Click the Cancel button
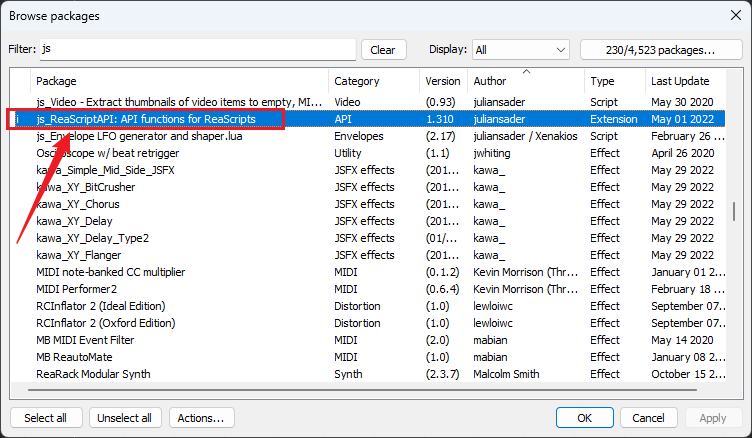 click(648, 418)
